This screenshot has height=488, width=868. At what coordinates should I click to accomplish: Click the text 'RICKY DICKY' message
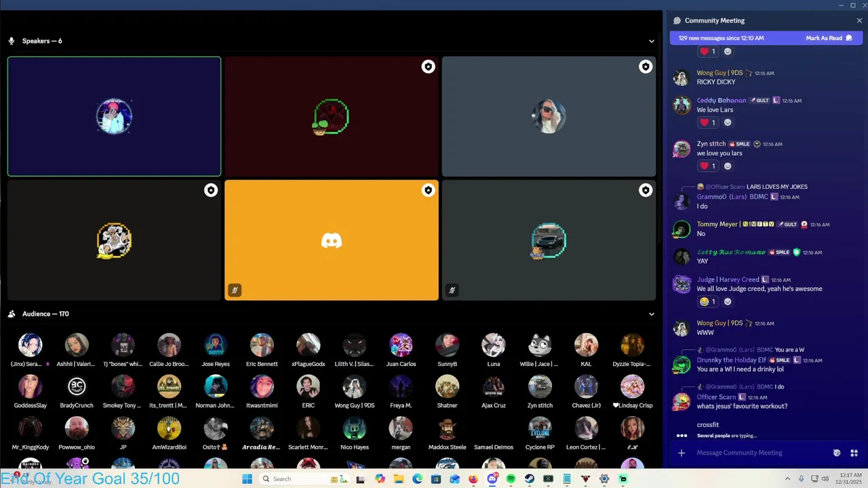(x=716, y=82)
